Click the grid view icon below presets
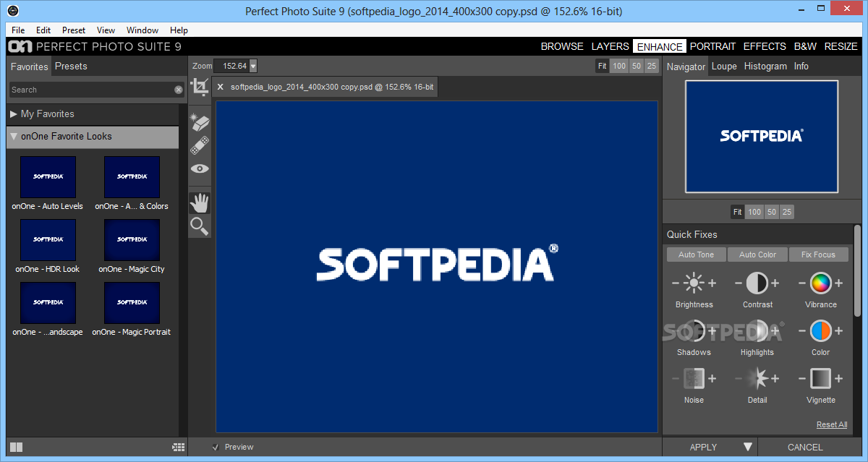The width and height of the screenshot is (868, 462). pyautogui.click(x=178, y=448)
